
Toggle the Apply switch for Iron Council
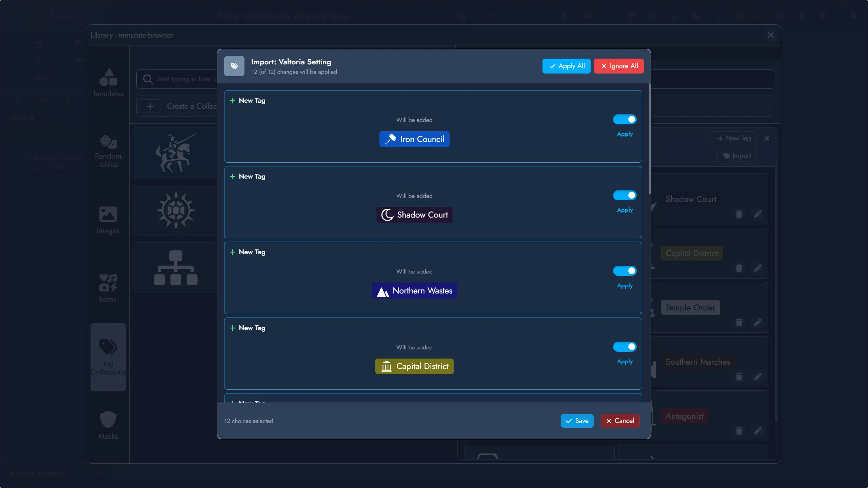(624, 119)
